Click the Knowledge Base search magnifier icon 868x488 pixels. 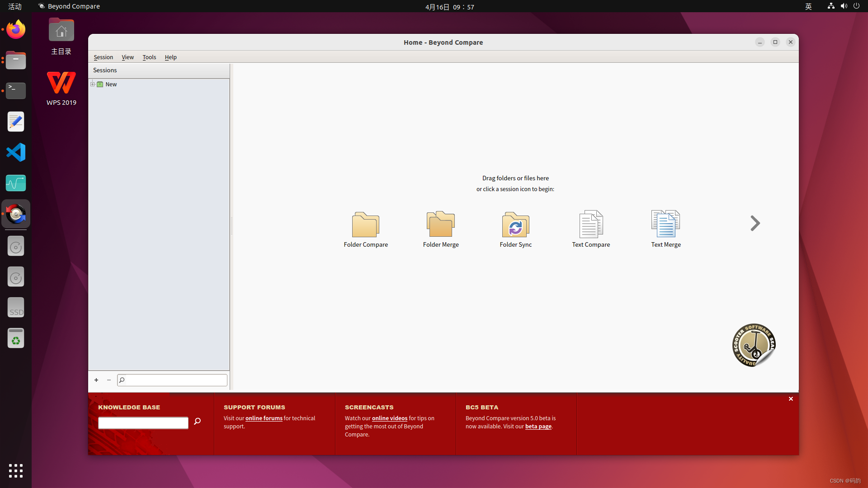pos(197,422)
